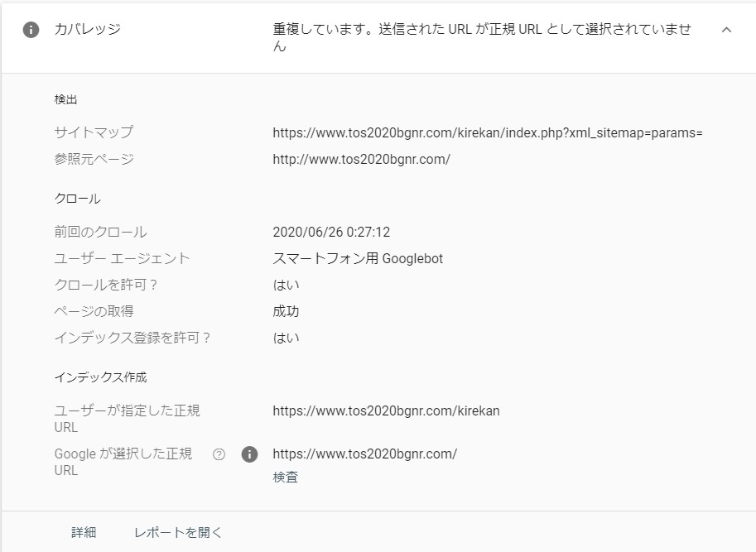Click the ユーザー エージェント row label
The height and width of the screenshot is (552, 756).
122,259
